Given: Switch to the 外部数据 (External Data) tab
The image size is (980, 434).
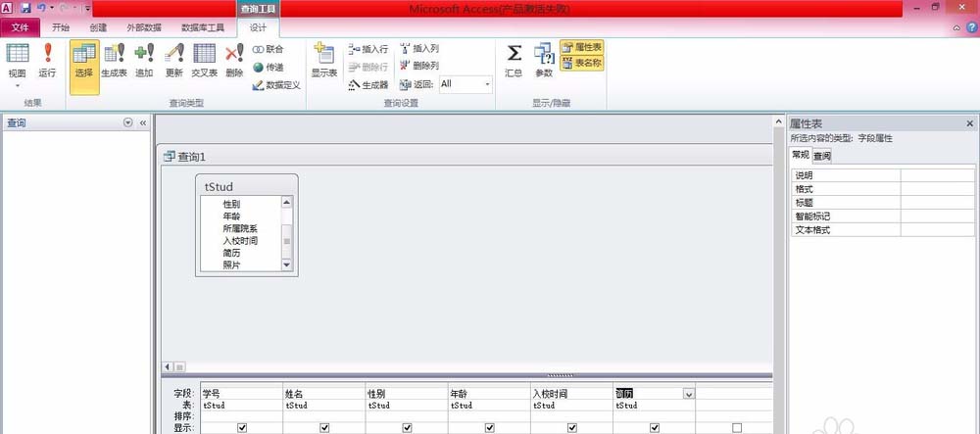Looking at the screenshot, I should (x=144, y=27).
